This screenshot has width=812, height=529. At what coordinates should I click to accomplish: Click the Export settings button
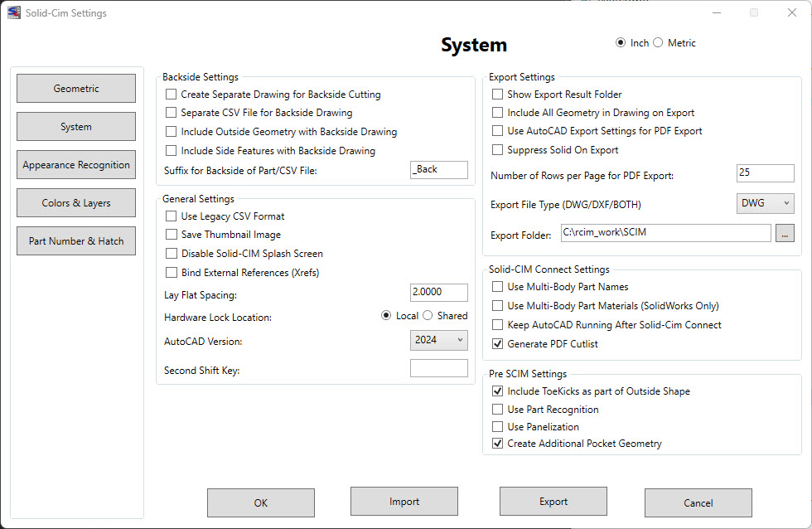[x=553, y=501]
